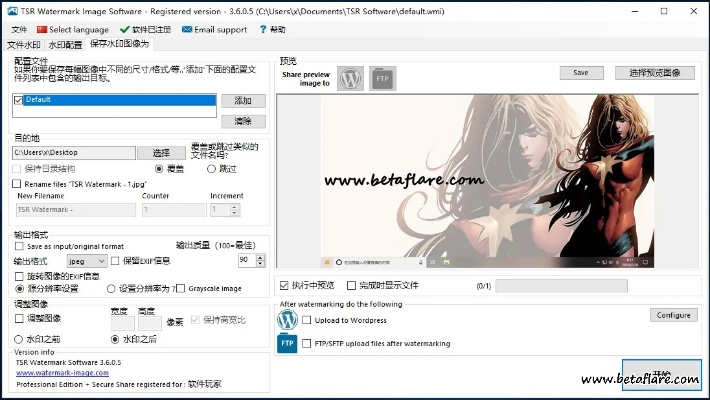Click the green checkmark 软件已注册 icon
This screenshot has height=400, width=710.
point(125,30)
